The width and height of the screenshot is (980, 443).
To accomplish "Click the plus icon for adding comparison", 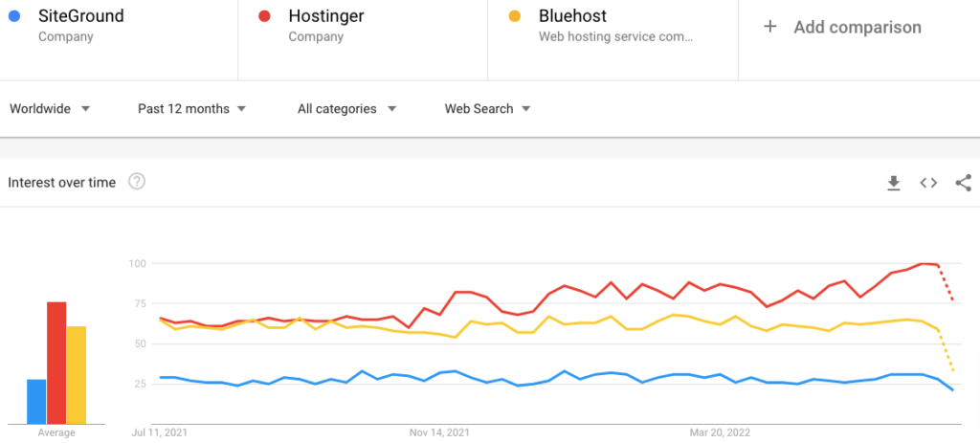I will click(x=770, y=27).
